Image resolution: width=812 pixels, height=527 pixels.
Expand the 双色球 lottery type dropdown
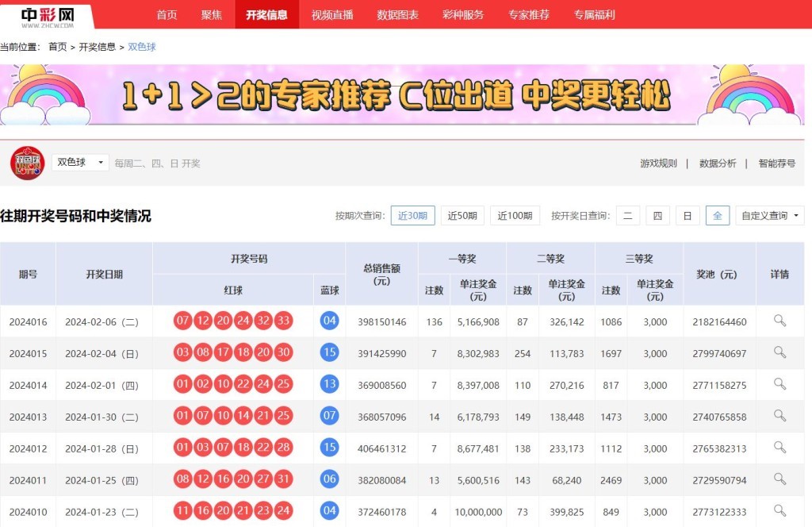tap(80, 163)
